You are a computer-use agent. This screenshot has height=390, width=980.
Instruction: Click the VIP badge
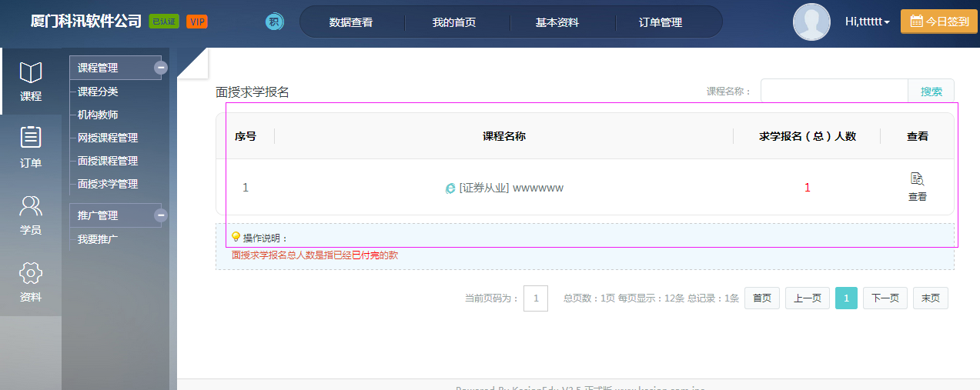(197, 22)
